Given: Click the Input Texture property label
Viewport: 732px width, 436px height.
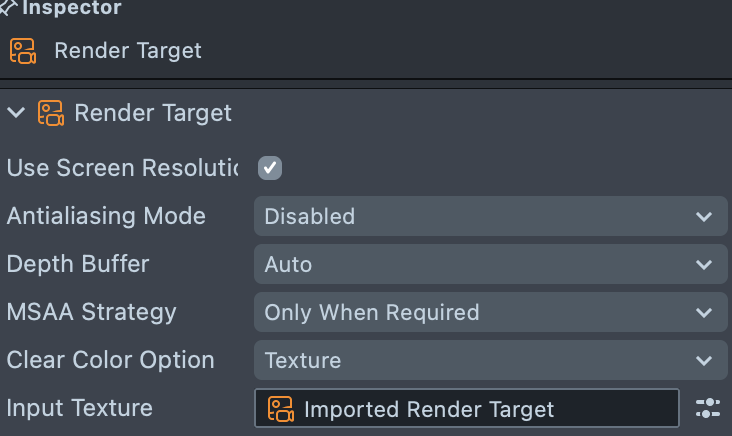Looking at the screenshot, I should [x=80, y=408].
